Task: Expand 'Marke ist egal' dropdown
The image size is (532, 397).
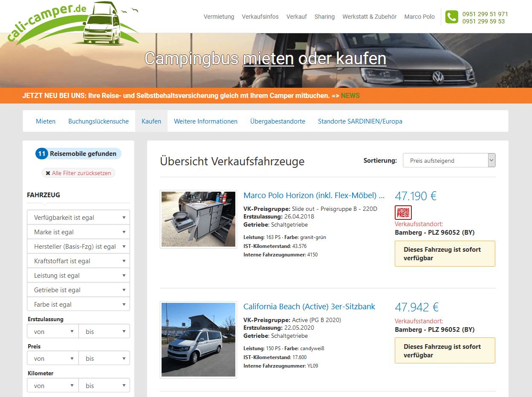Action: 78,232
